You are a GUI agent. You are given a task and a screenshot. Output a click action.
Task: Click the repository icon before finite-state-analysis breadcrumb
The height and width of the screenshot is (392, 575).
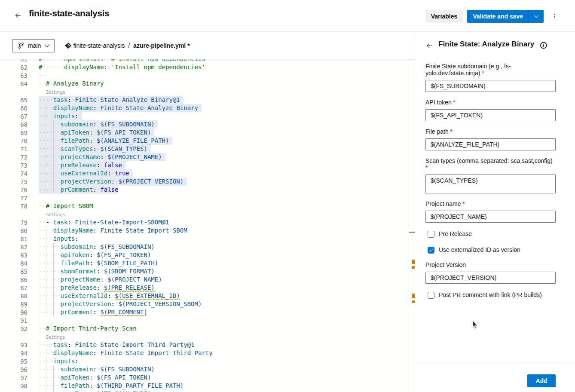click(x=68, y=46)
